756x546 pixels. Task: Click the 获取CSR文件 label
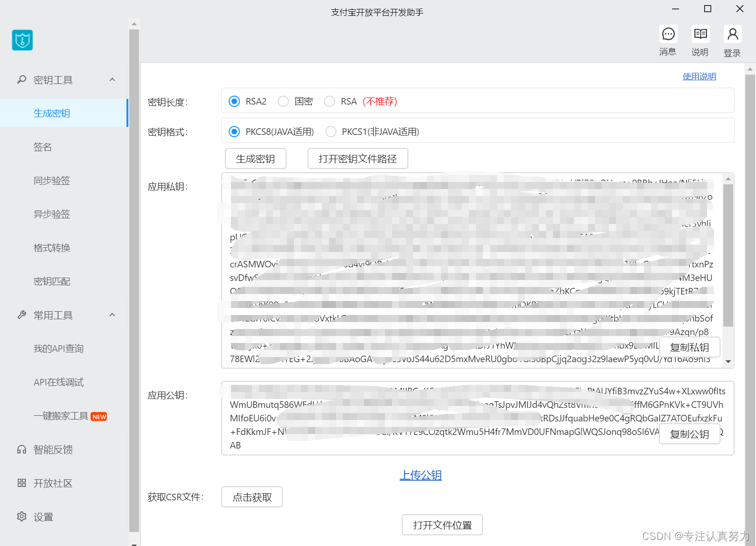pos(176,497)
